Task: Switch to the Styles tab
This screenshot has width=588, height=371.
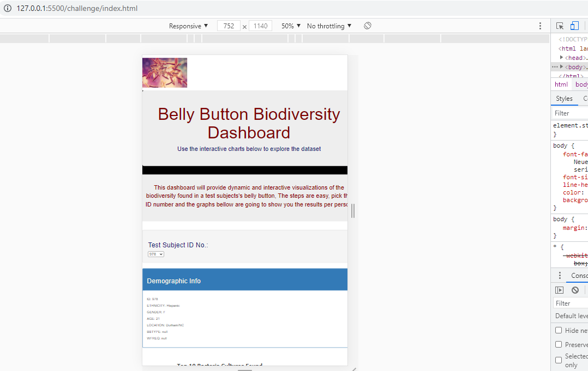Action: click(564, 98)
